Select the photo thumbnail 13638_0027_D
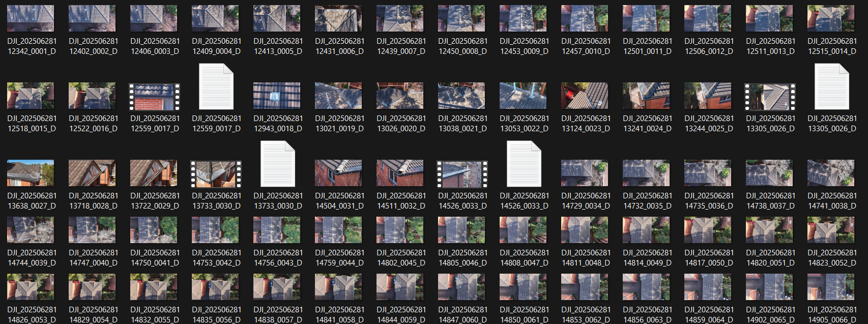The image size is (868, 324). 31,173
